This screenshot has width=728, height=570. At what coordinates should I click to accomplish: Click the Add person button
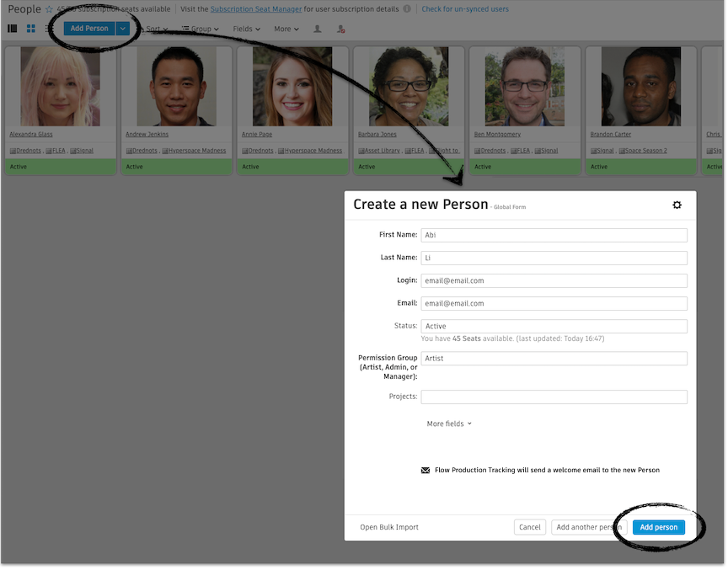658,527
